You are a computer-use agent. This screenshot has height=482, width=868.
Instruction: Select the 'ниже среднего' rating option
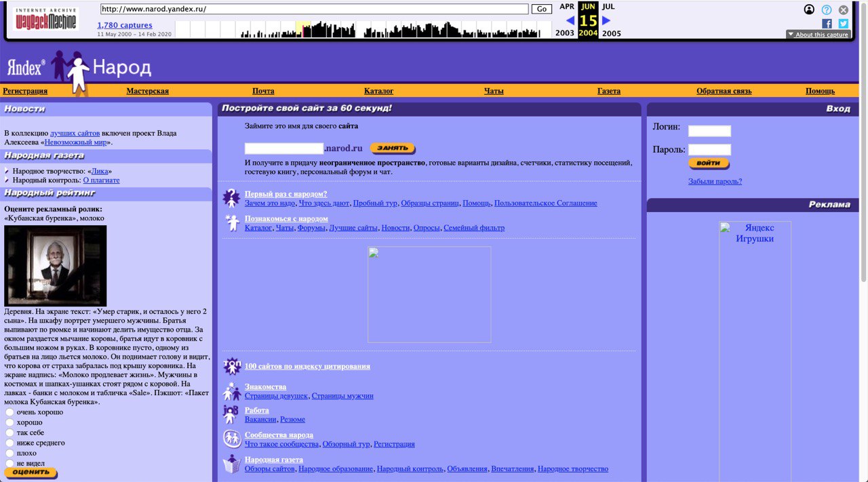pyautogui.click(x=9, y=443)
